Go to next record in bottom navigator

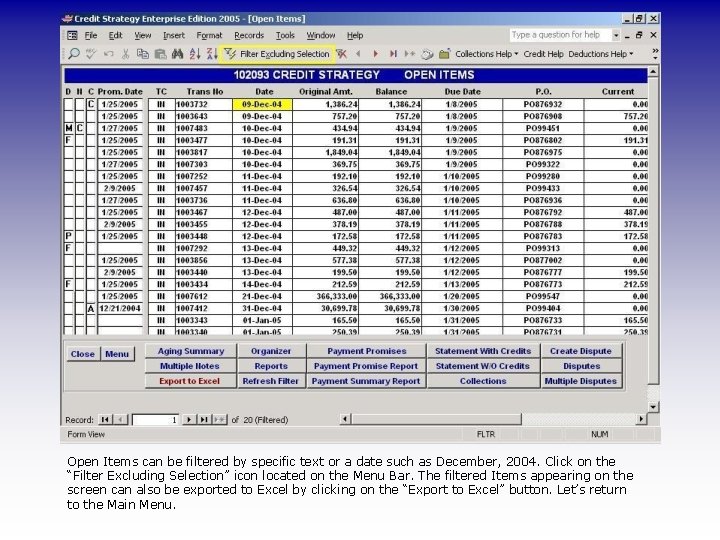(x=188, y=419)
